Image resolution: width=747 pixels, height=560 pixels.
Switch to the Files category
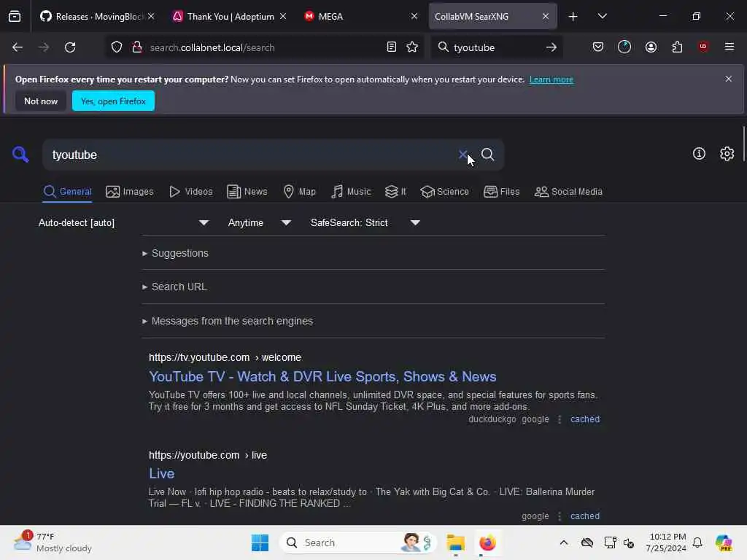(502, 192)
